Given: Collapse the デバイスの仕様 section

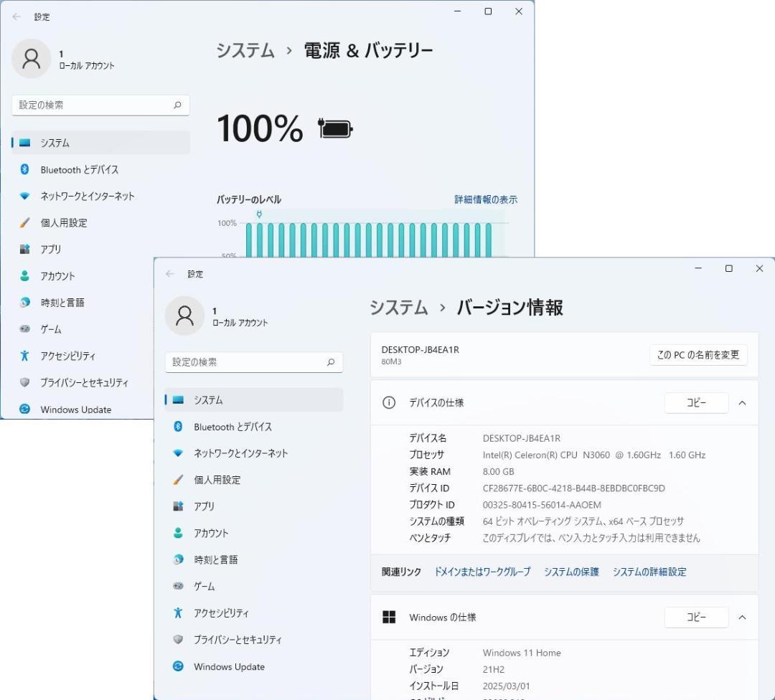Looking at the screenshot, I should tap(742, 402).
